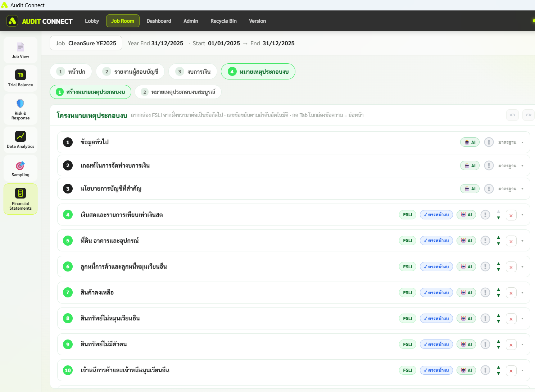
Task: Click the Audit Connect logo icon
Action: 12,21
